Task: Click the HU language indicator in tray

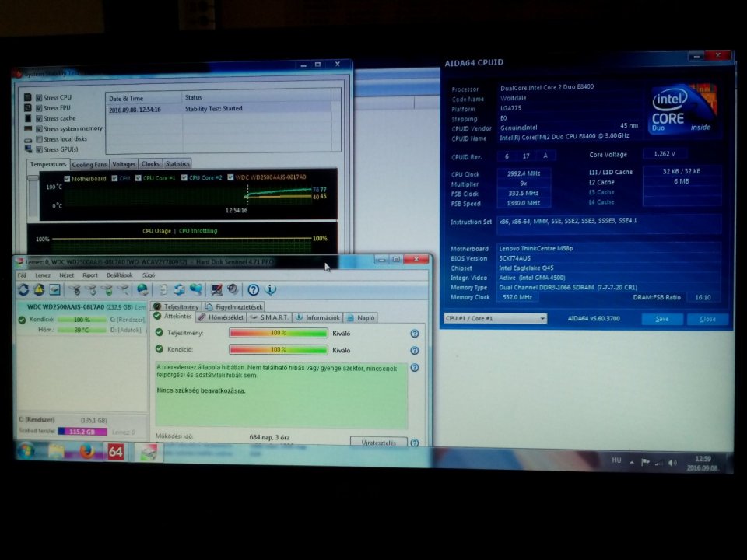Action: [616, 460]
